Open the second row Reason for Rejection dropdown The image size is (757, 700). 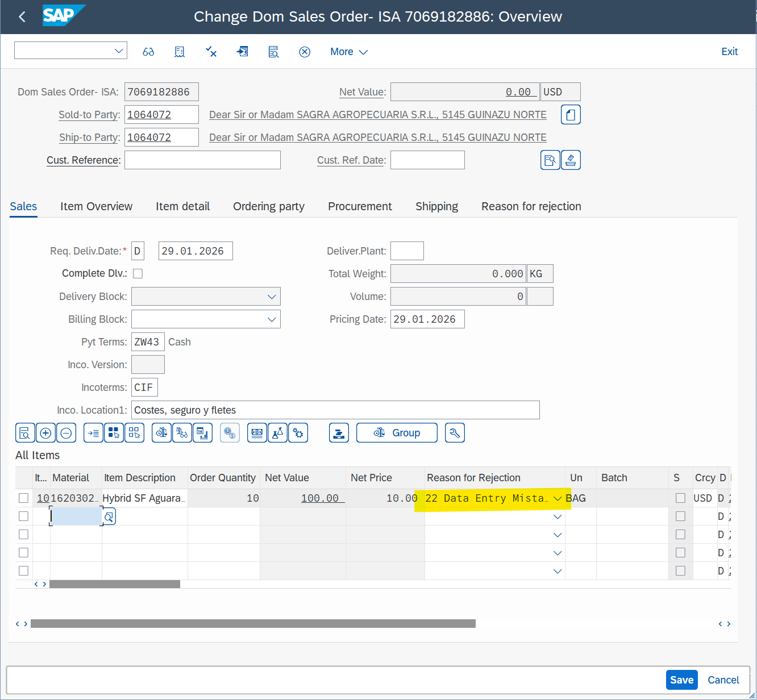coord(558,516)
